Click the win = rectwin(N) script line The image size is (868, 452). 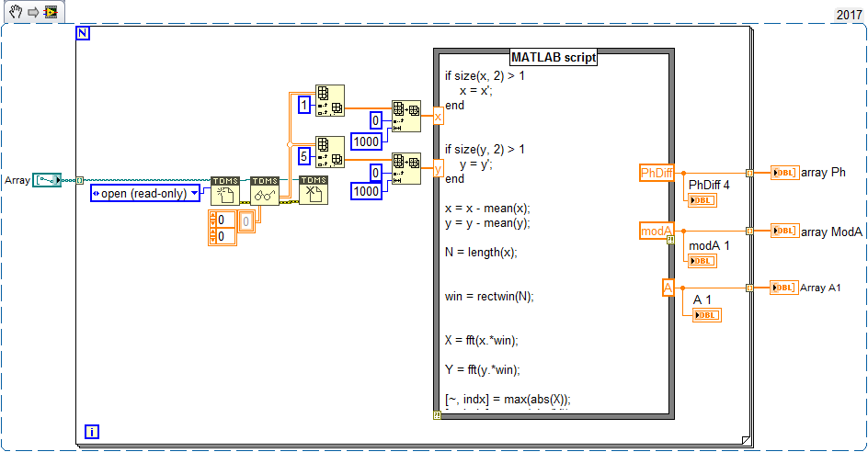[x=488, y=296]
